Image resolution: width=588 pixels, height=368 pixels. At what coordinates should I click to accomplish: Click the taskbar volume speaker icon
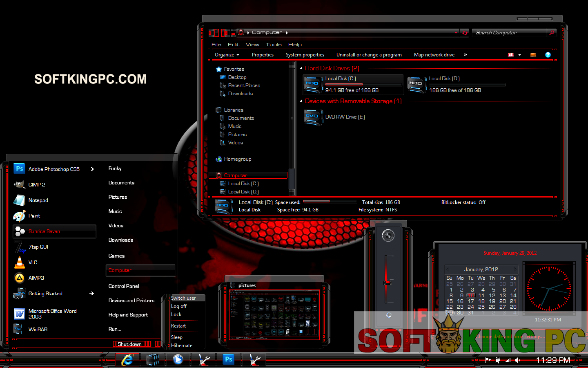[x=517, y=360]
